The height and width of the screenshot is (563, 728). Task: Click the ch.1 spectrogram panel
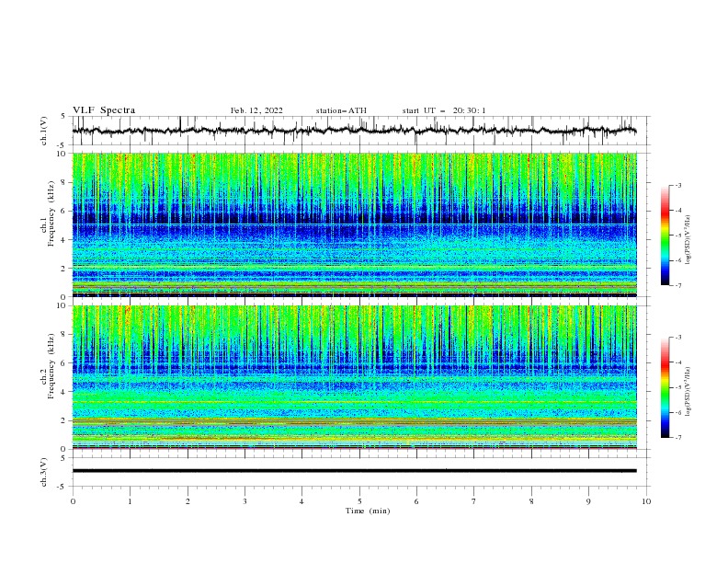tap(354, 224)
